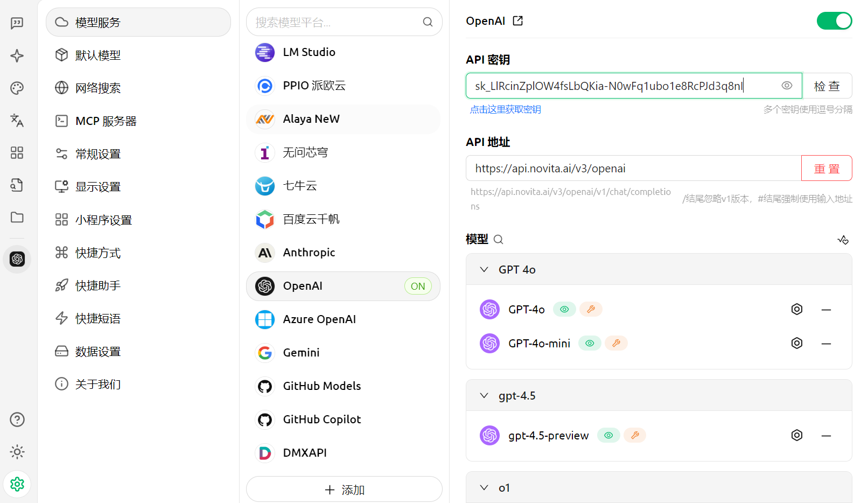Select the Azure OpenAI provider
Viewport: 868px width, 503px height.
point(343,319)
